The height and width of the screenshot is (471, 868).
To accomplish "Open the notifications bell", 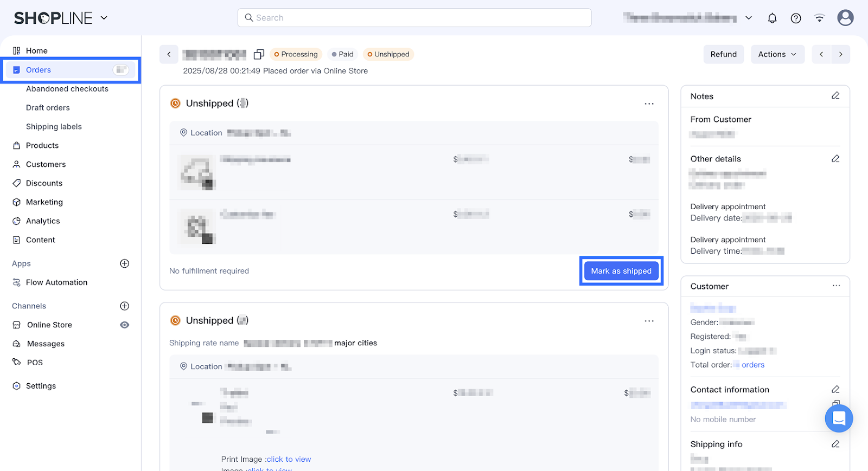I will [772, 18].
